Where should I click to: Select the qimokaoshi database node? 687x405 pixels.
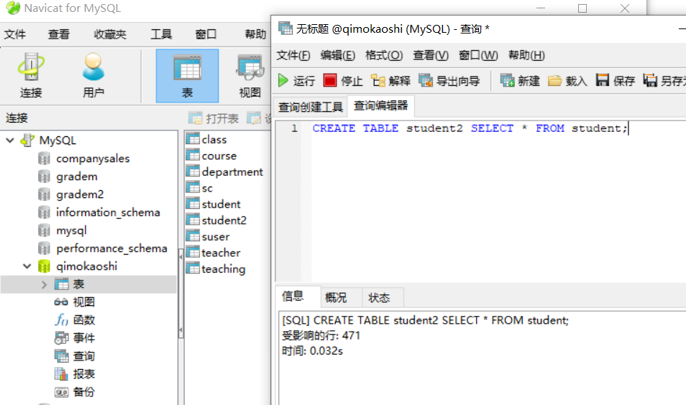point(86,266)
